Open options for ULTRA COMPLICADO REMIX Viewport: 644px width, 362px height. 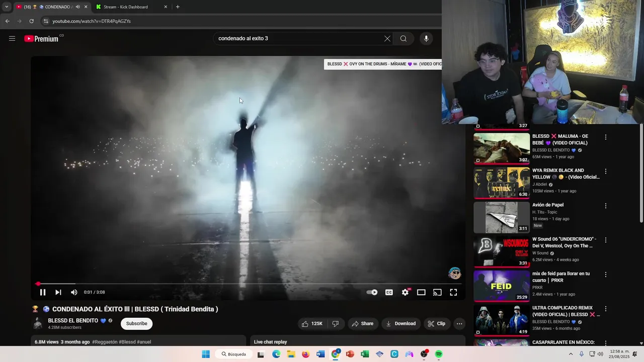pos(606,309)
